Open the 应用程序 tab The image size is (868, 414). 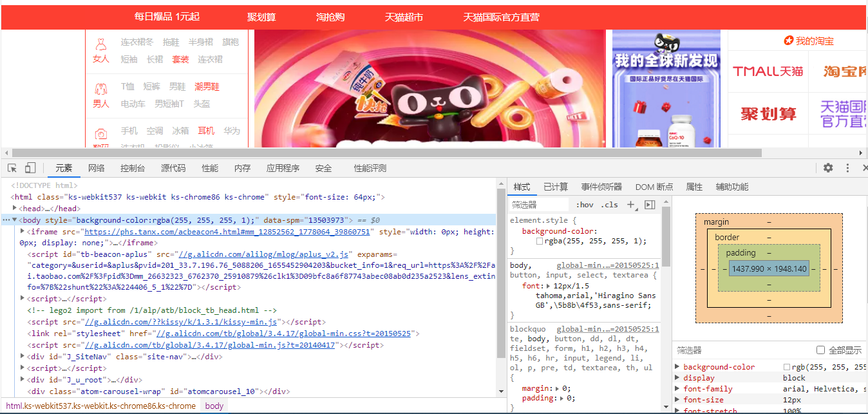283,168
